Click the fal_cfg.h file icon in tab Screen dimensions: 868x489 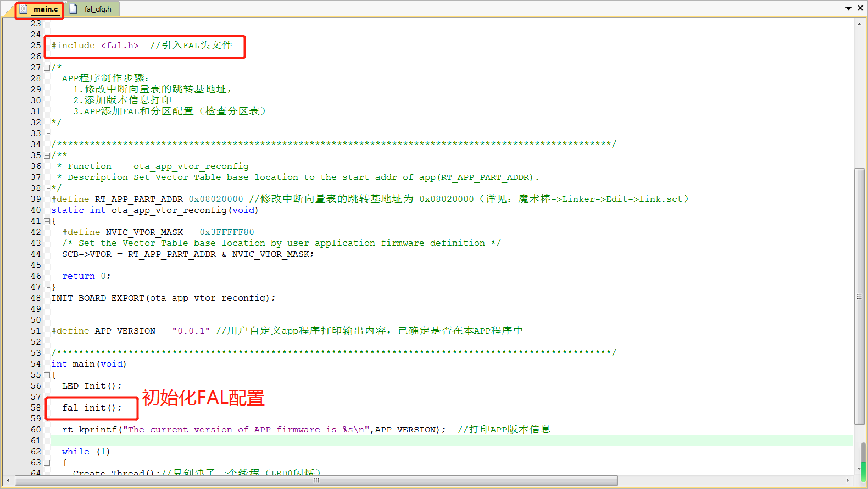(x=73, y=9)
